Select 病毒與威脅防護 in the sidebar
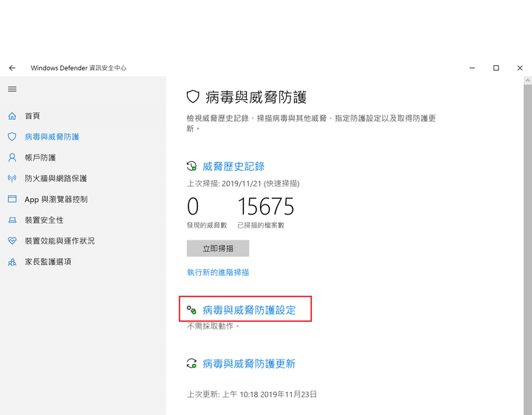 coord(52,137)
